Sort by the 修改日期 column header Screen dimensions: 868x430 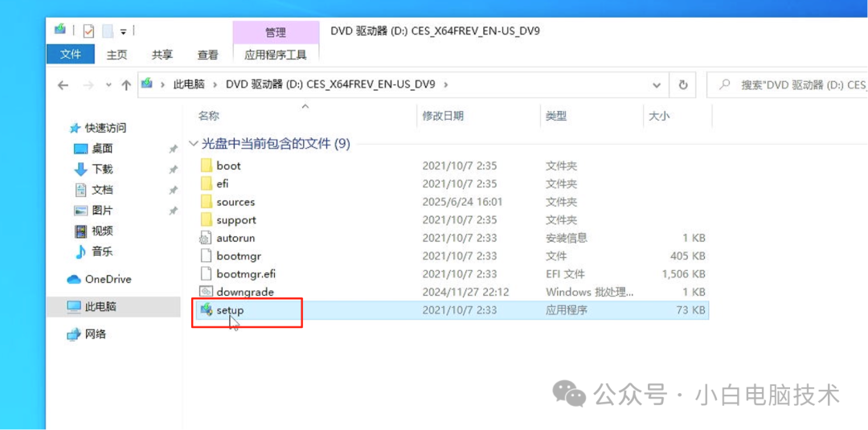[x=443, y=116]
